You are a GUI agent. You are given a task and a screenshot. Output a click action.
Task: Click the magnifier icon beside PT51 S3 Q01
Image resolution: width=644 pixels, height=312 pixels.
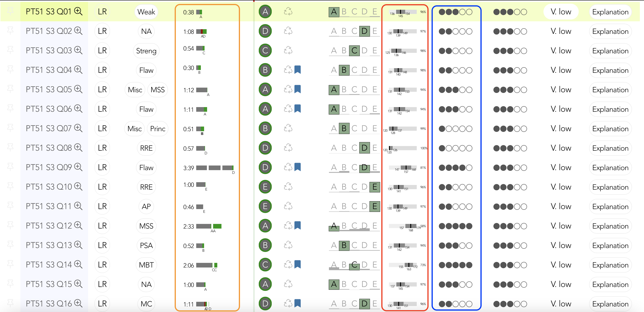click(78, 11)
